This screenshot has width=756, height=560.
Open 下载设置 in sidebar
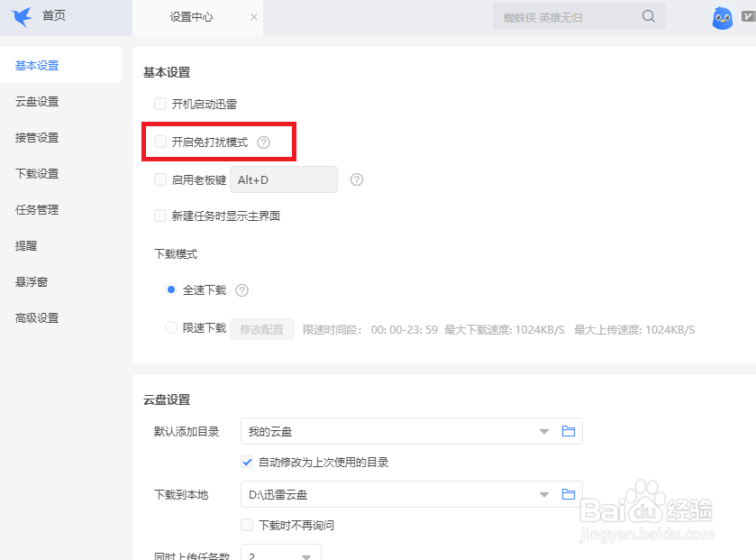coord(37,174)
